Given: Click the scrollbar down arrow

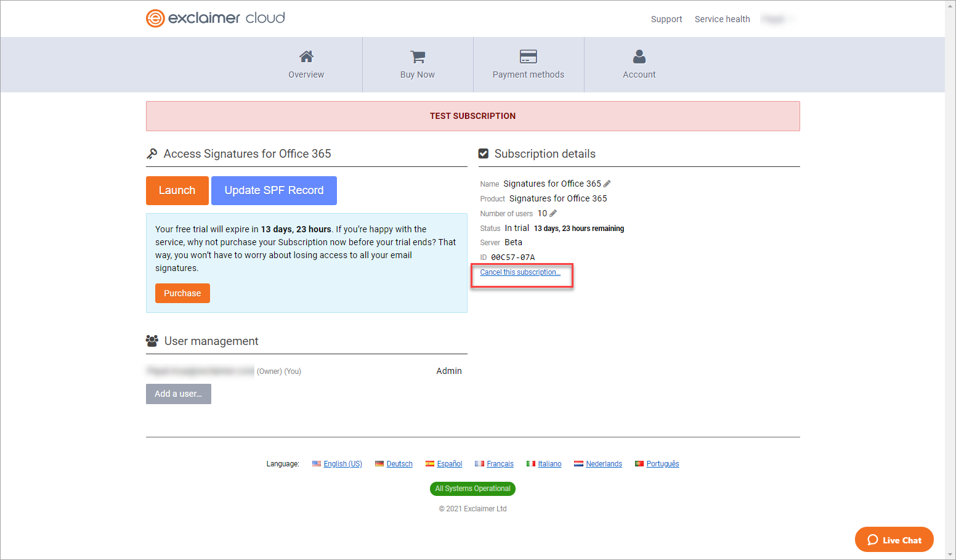Looking at the screenshot, I should coord(950,554).
